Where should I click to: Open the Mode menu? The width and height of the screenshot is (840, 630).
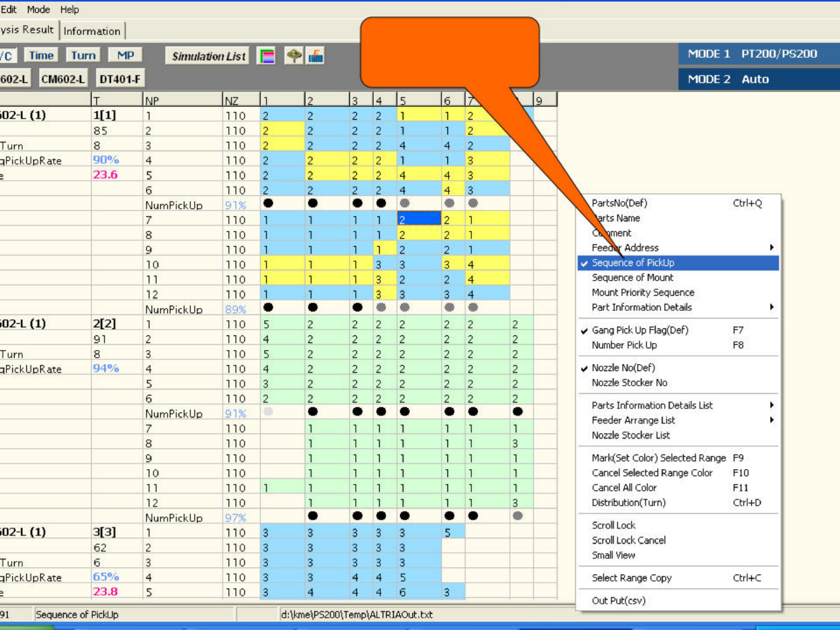38,9
